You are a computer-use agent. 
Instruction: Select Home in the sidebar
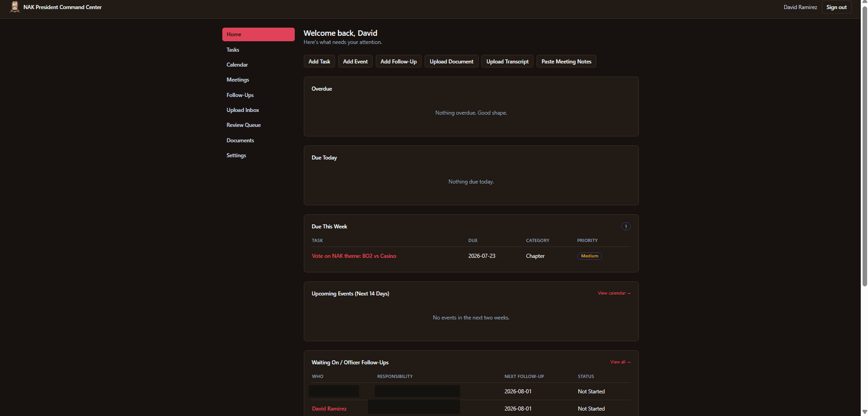click(258, 34)
